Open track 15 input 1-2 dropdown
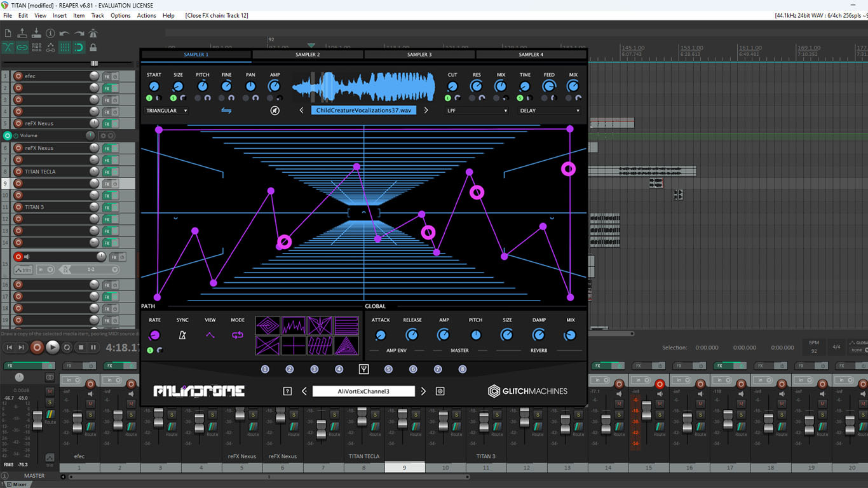The image size is (868, 488). click(91, 269)
